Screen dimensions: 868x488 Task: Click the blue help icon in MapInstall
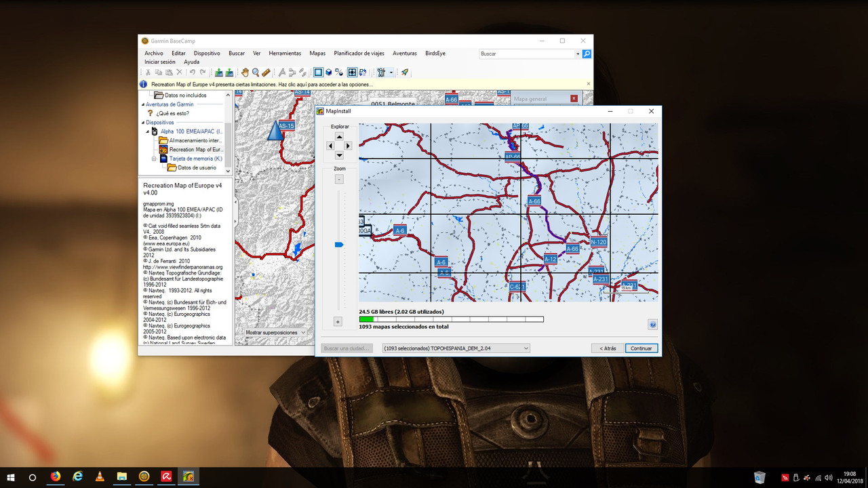tap(652, 325)
